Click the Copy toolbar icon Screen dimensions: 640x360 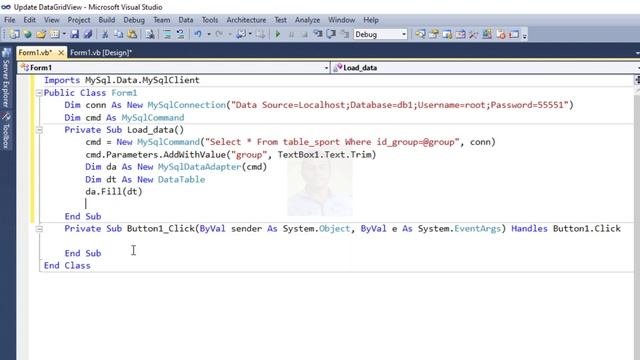pyautogui.click(x=118, y=34)
